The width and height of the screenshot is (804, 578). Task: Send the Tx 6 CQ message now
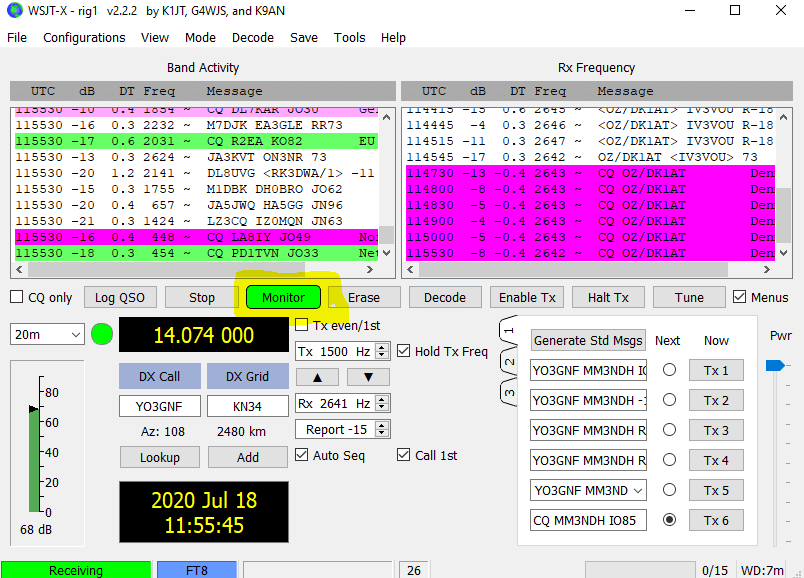click(x=716, y=521)
